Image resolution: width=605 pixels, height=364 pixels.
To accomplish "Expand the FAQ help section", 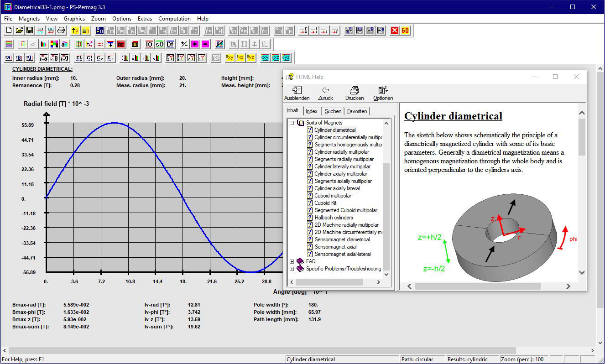I will point(292,261).
